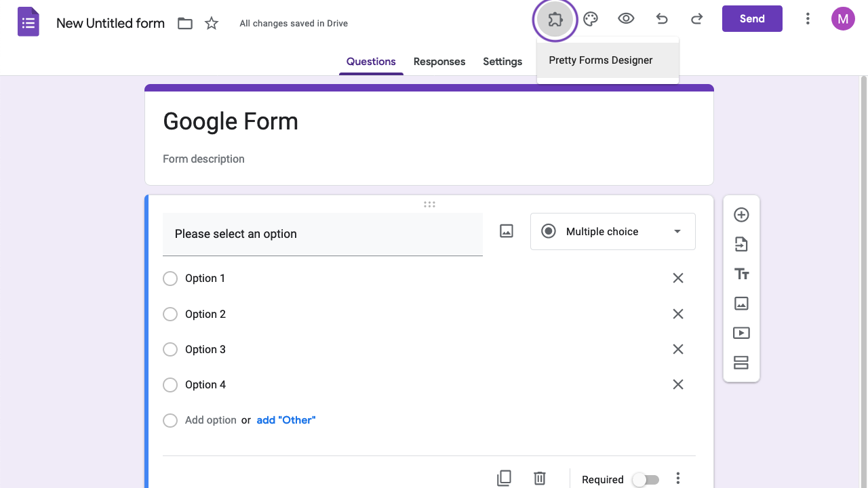Viewport: 868px width, 488px height.
Task: Open the More options menu beside Send
Action: (808, 19)
